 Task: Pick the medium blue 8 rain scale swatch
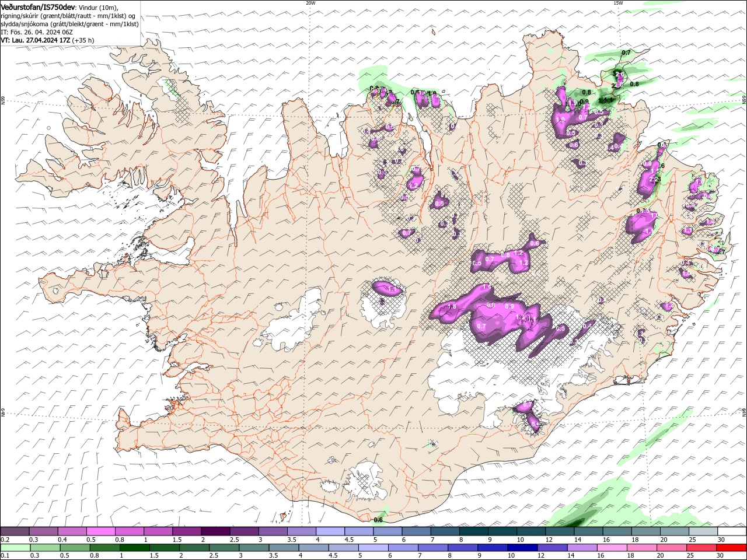pos(463,548)
